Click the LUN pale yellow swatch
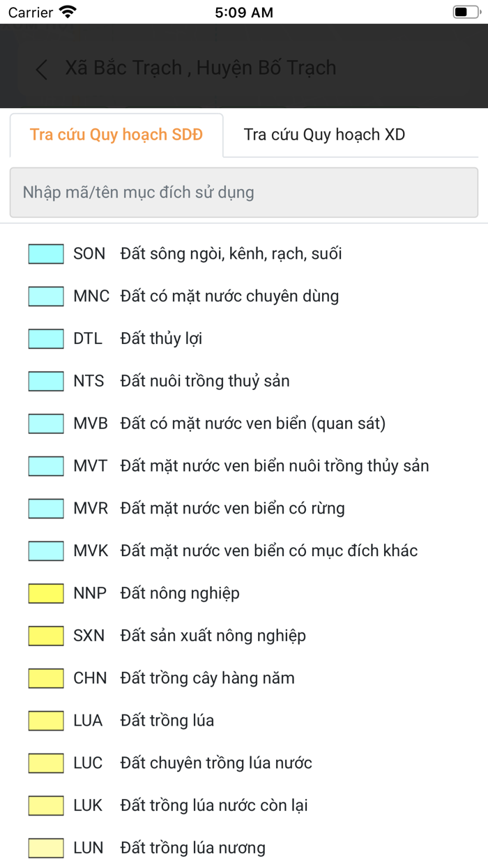The width and height of the screenshot is (488, 868). pos(45,848)
